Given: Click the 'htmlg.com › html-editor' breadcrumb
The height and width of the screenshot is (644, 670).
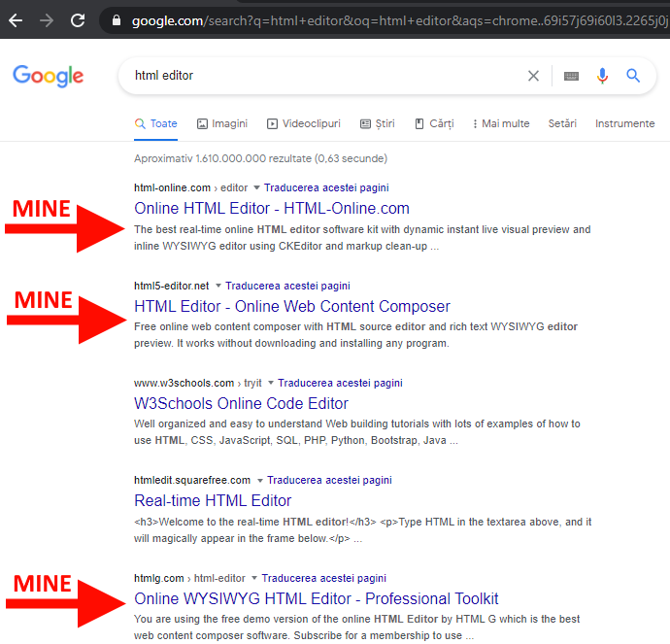Looking at the screenshot, I should (189, 578).
